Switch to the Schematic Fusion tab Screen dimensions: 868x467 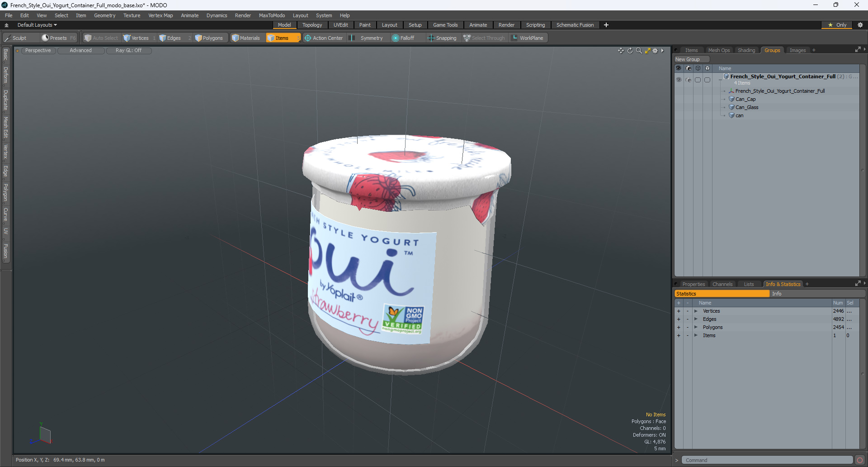pyautogui.click(x=575, y=25)
